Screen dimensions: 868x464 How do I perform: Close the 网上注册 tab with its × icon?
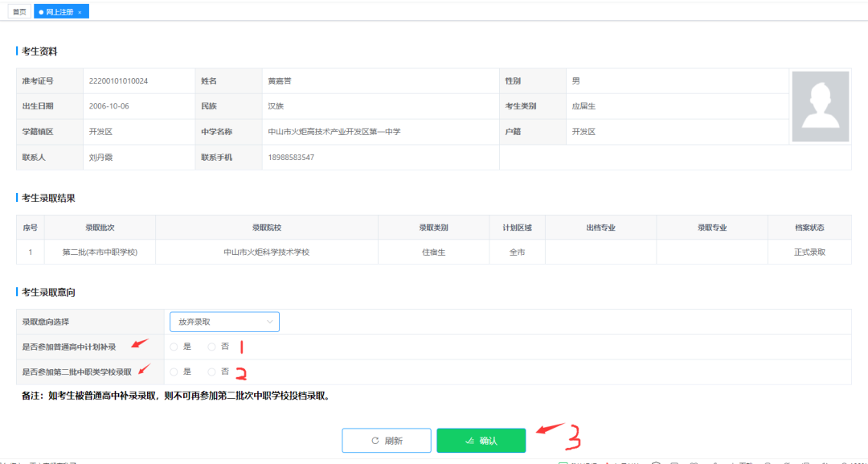(80, 12)
